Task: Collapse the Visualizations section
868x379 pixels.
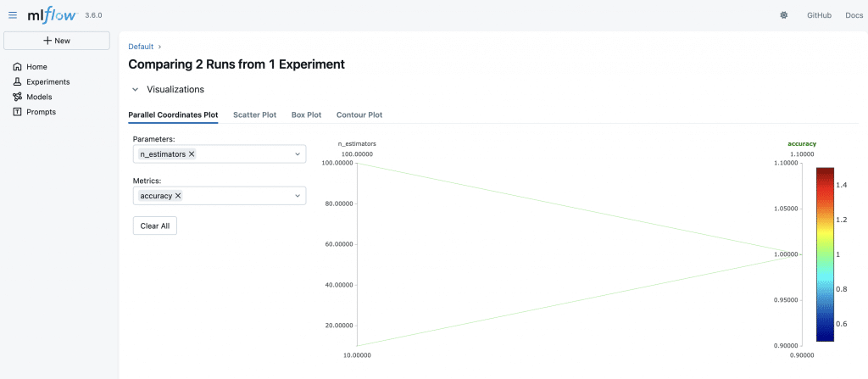Action: [135, 89]
